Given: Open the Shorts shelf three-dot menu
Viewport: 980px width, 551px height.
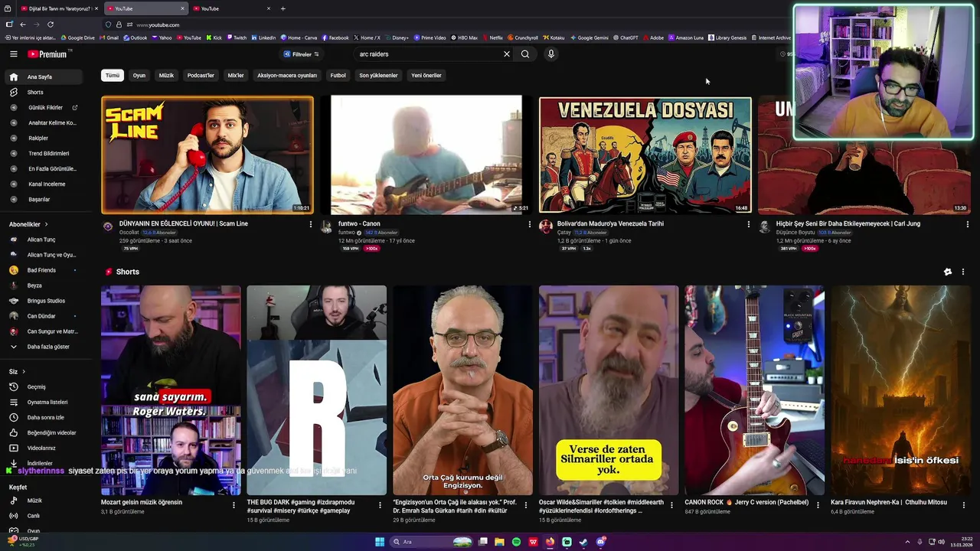Looking at the screenshot, I should click(x=963, y=272).
